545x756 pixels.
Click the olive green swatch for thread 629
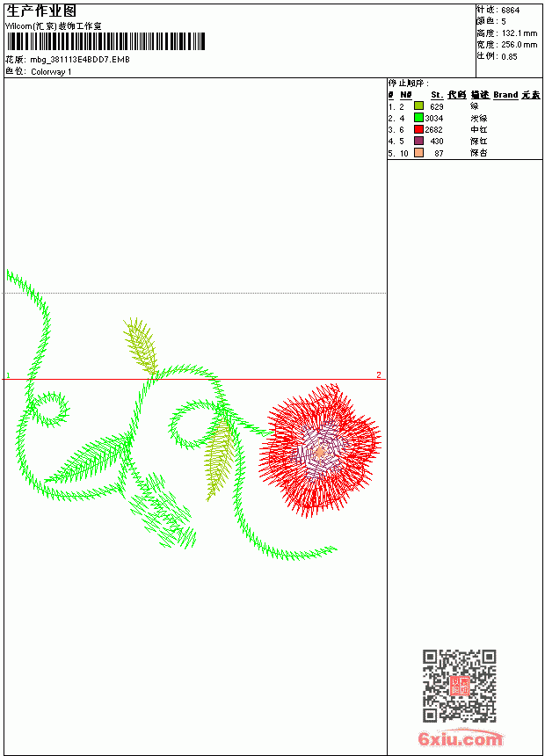click(418, 106)
